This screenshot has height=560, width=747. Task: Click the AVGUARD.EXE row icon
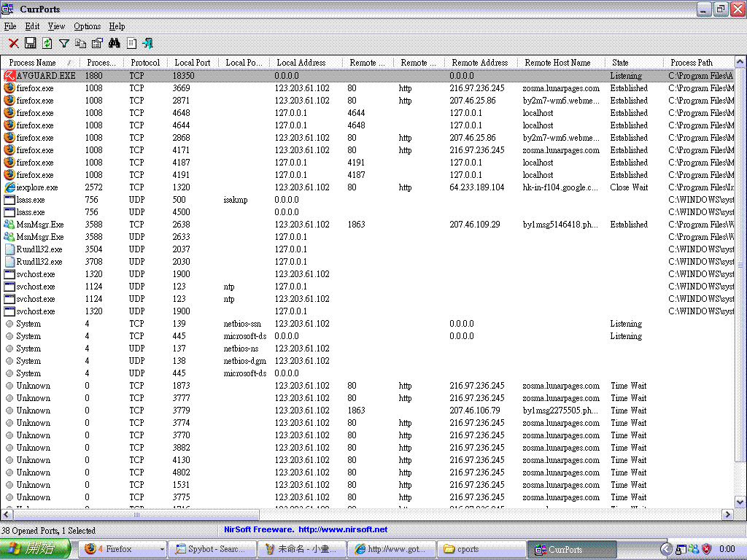[x=9, y=75]
